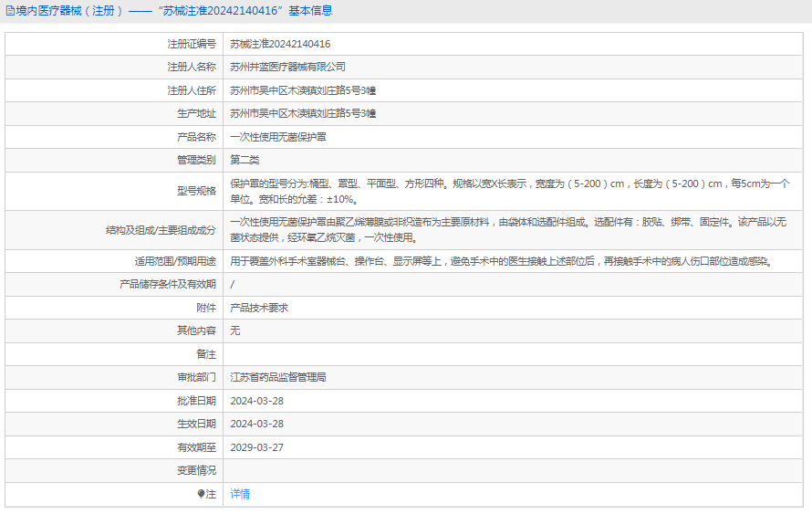
Task: Click the 生产地址 address value
Action: click(303, 113)
